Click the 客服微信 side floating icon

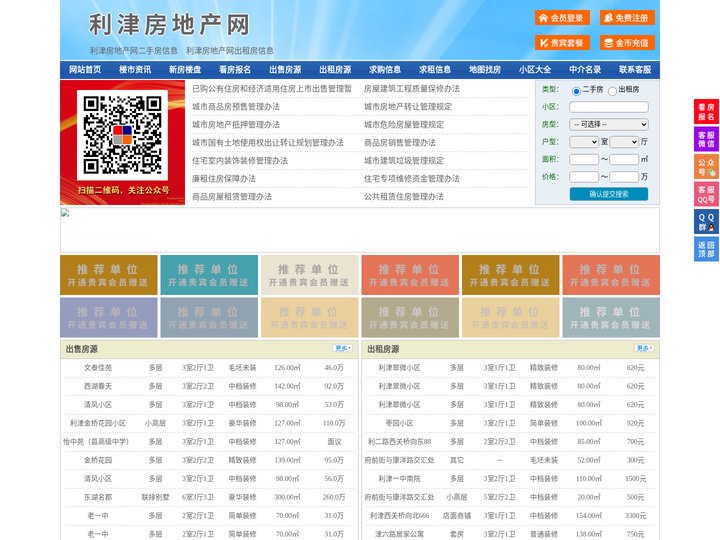[x=706, y=139]
